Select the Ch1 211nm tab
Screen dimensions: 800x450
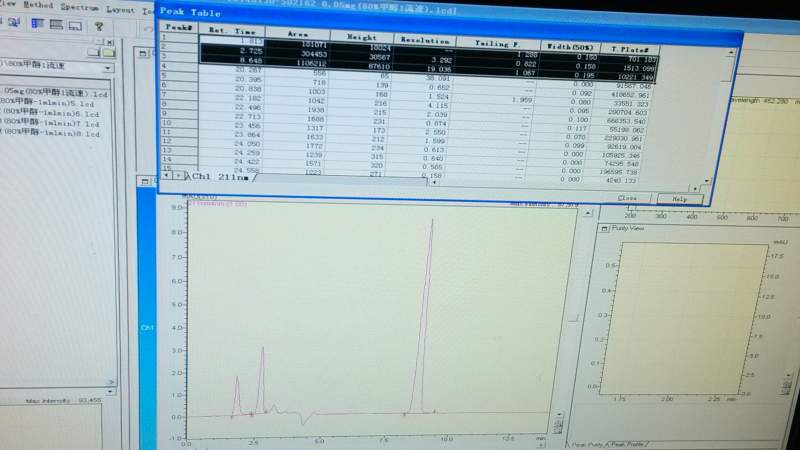219,177
